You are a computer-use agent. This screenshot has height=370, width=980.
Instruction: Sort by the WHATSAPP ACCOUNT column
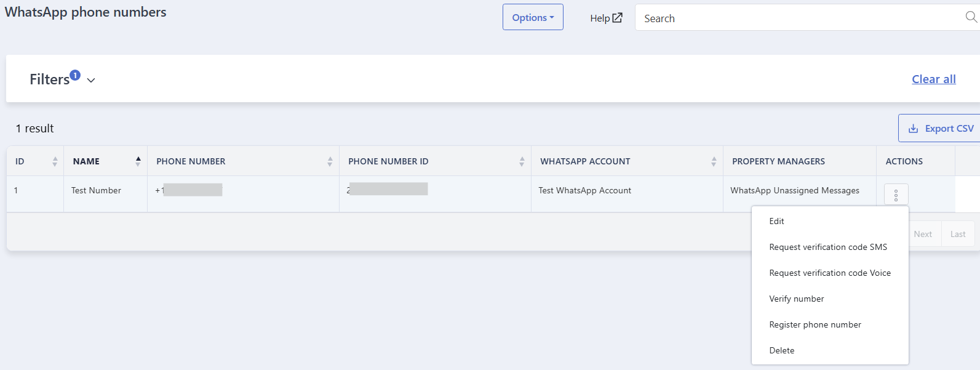(627, 161)
